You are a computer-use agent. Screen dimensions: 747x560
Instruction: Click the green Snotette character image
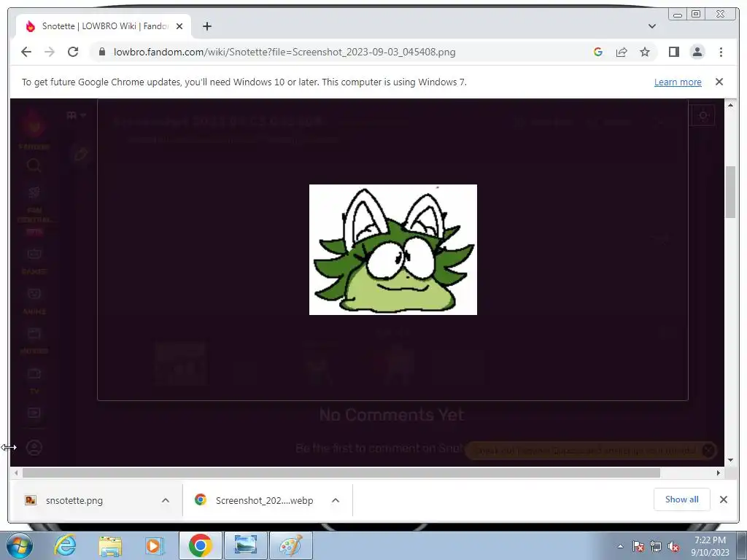(393, 249)
